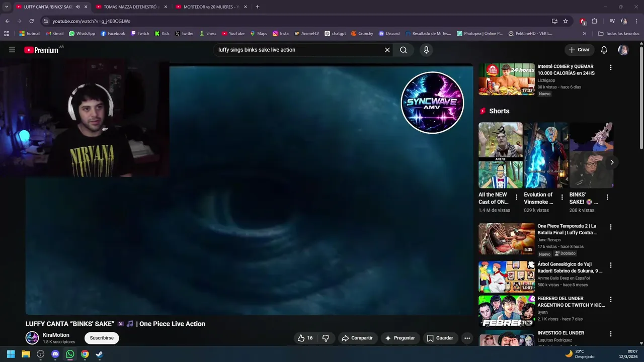Switch to MORTEDOR vs 20 MUJERES tab
Screen dimensions: 644x362
click(211, 7)
